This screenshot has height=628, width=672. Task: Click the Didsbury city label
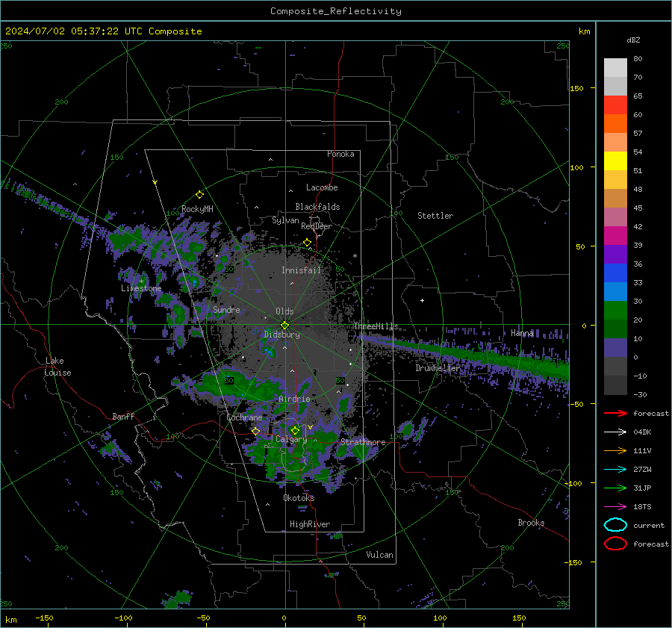282,335
